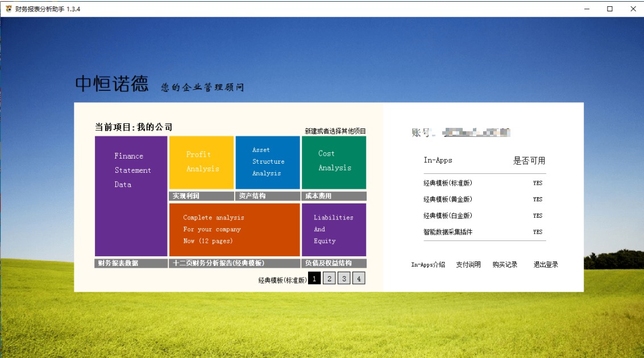Open the orange Complete analysis 12 pages tile
Viewport: 644px width, 358px height.
(235, 230)
